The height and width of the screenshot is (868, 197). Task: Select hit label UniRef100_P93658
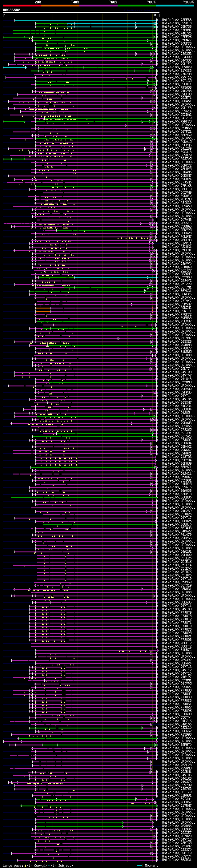(177, 88)
